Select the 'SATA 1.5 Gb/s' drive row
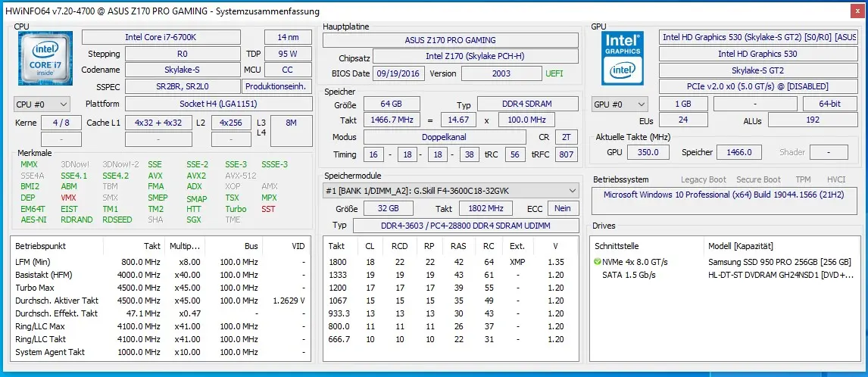Screen dimensions: 868x377 point(725,275)
